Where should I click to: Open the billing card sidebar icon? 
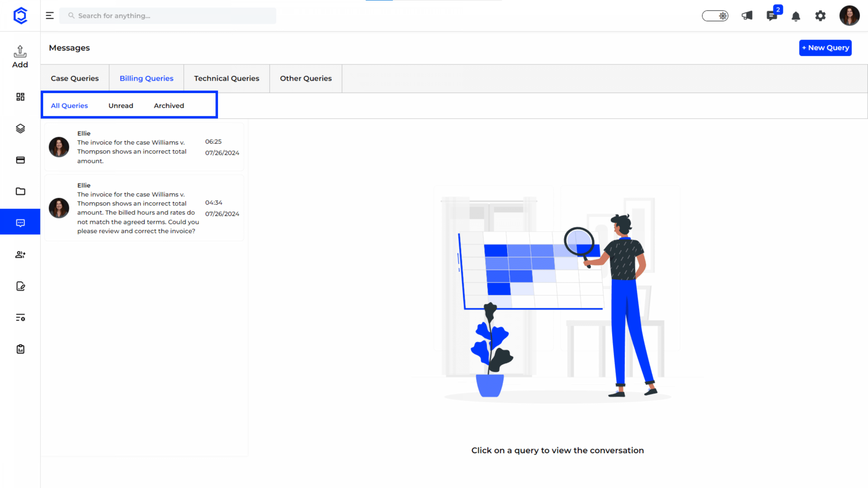coord(20,160)
